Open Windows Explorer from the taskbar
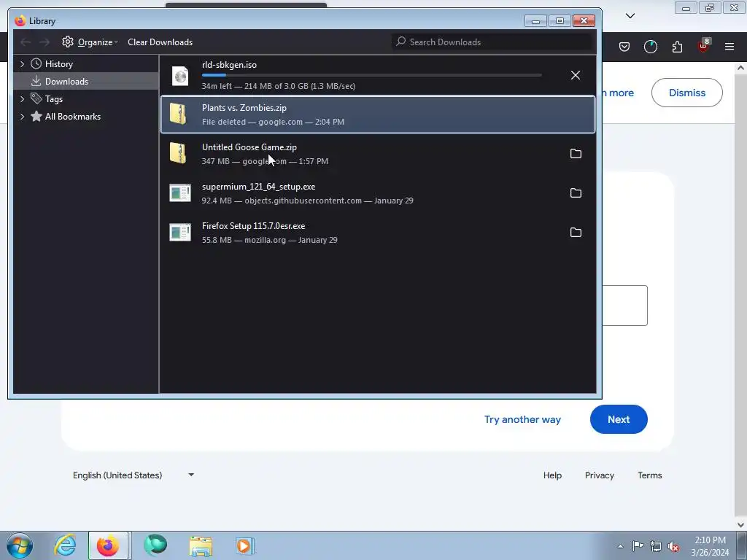This screenshot has height=560, width=747. 201,545
